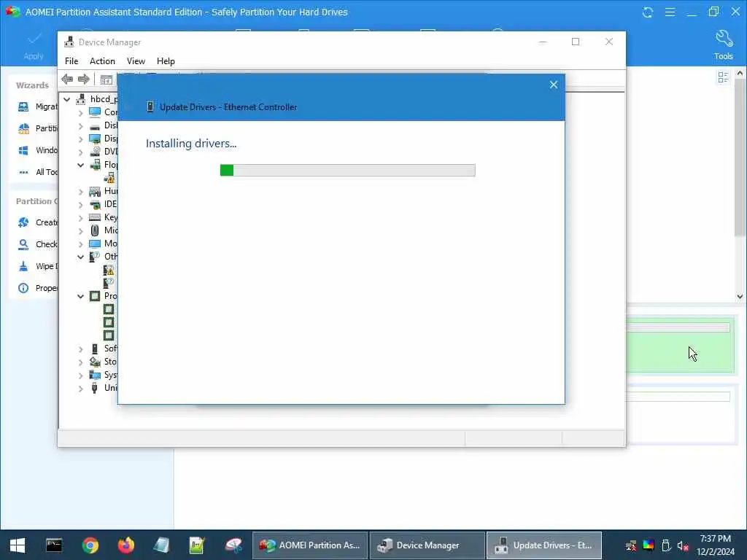Select the Storage controllers category icon
This screenshot has height=560, width=747.
coord(95,362)
